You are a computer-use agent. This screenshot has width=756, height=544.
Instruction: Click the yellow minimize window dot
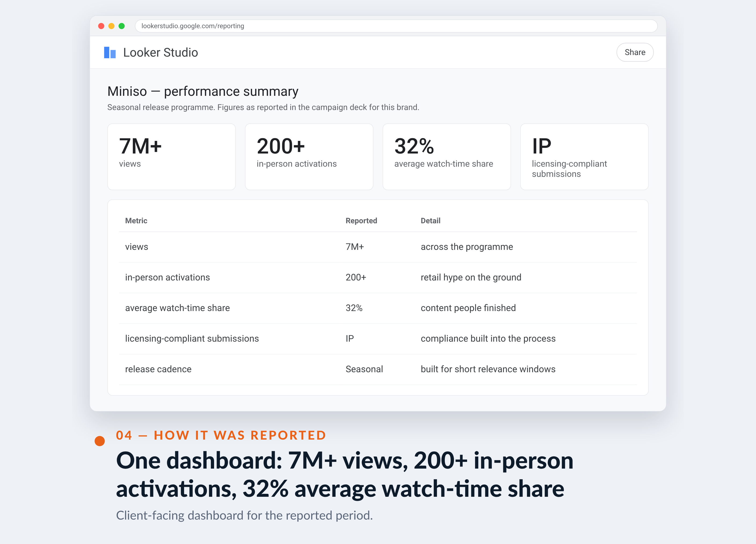111,26
